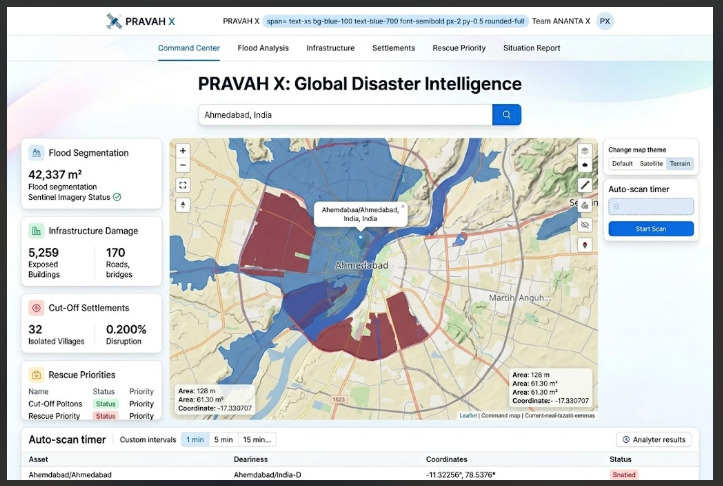This screenshot has width=723, height=486.
Task: Click the red Snatied status badge
Action: (x=624, y=474)
